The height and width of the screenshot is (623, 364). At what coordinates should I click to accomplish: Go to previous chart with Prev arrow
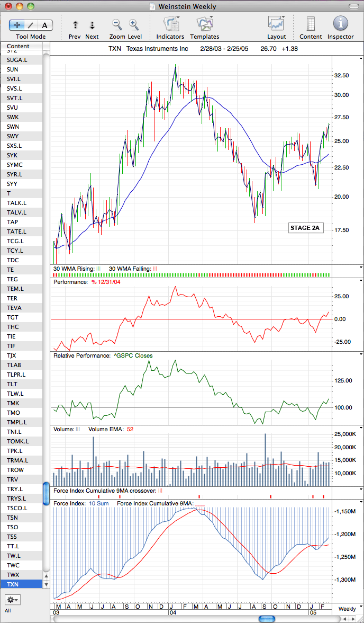(75, 25)
